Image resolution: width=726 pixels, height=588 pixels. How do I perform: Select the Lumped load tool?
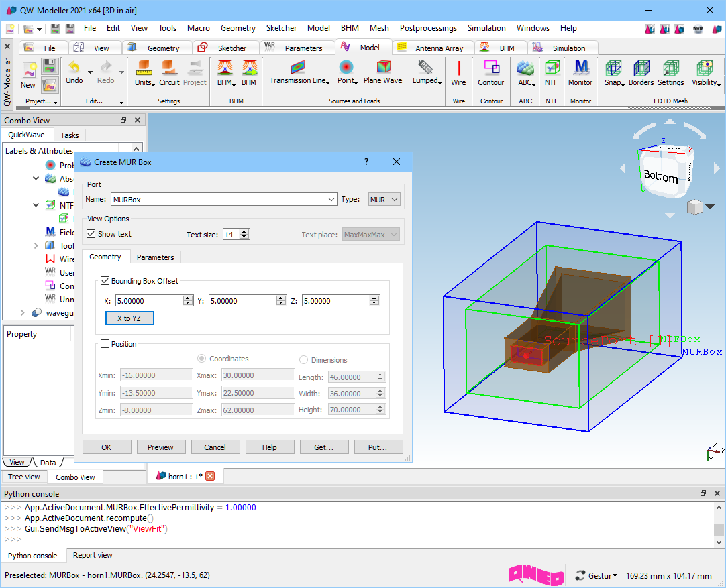point(425,68)
